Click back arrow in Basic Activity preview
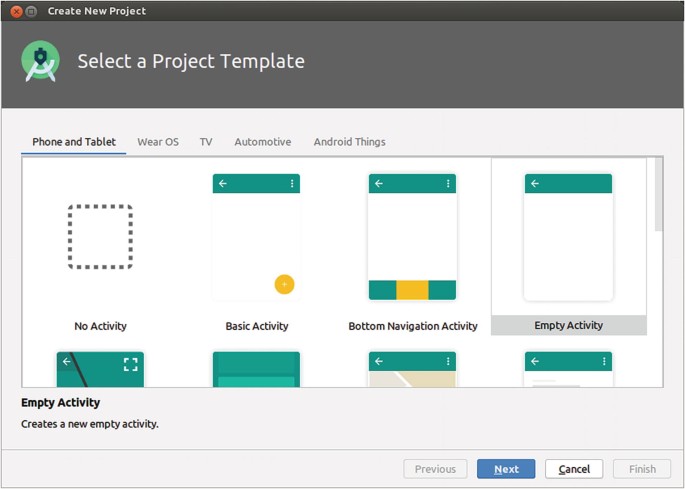Screen dimensions: 685x489 point(223,184)
